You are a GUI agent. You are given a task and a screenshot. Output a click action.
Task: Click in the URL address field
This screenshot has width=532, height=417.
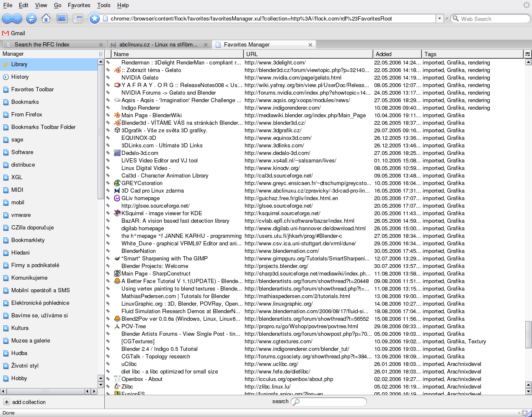[x=272, y=19]
